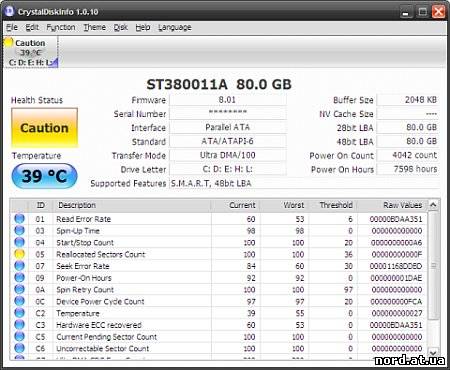
Task: Click the yellow Caution health status button
Action: pos(44,128)
